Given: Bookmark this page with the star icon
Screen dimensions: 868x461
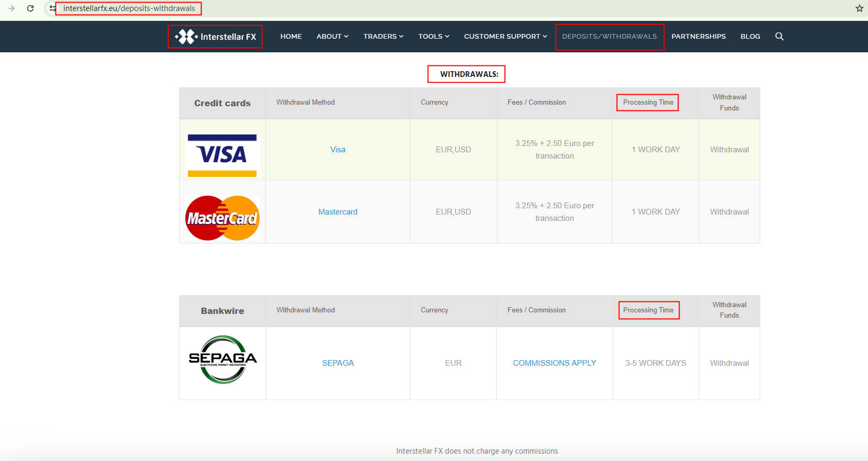Looking at the screenshot, I should tap(859, 8).
